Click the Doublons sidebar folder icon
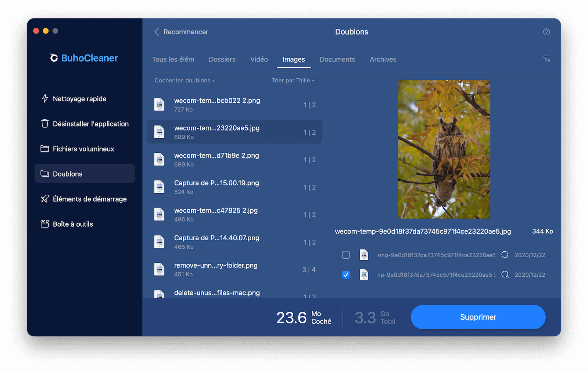Viewport: 588px width, 372px height. point(45,174)
